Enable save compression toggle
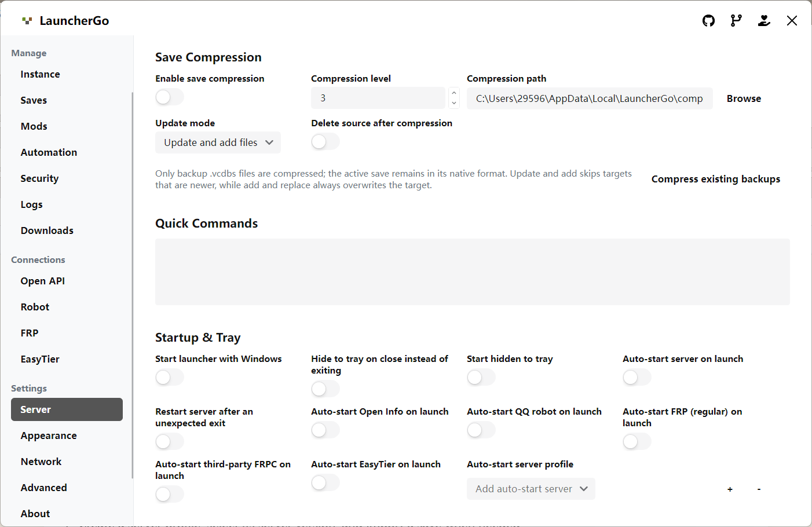This screenshot has width=812, height=527. (170, 97)
